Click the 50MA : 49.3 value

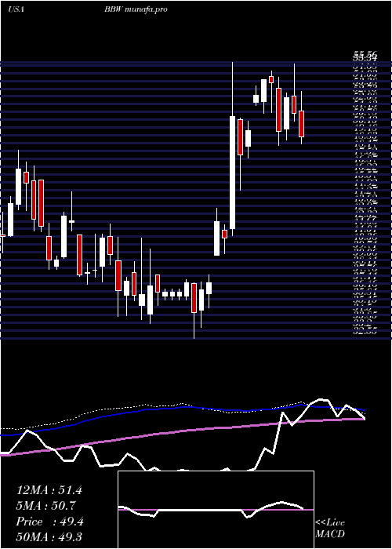[x=49, y=536]
